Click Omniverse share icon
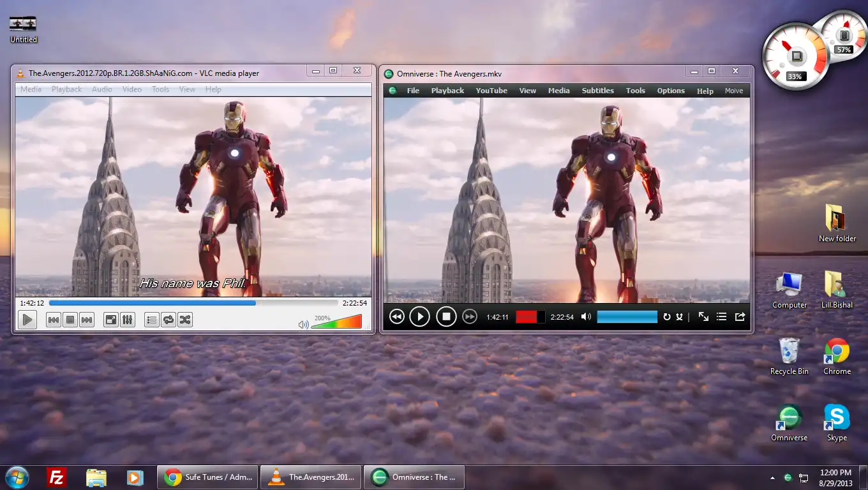 [x=740, y=316]
